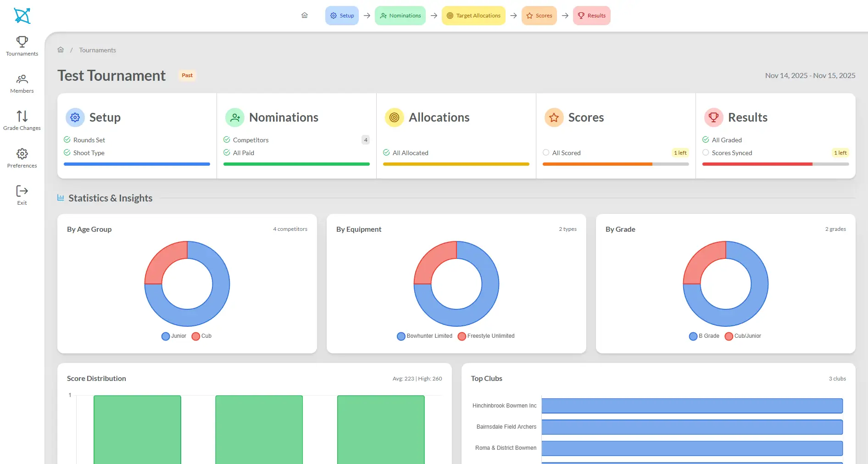Click the Exit sidebar icon
Screen dimensions: 868x464
click(22, 191)
